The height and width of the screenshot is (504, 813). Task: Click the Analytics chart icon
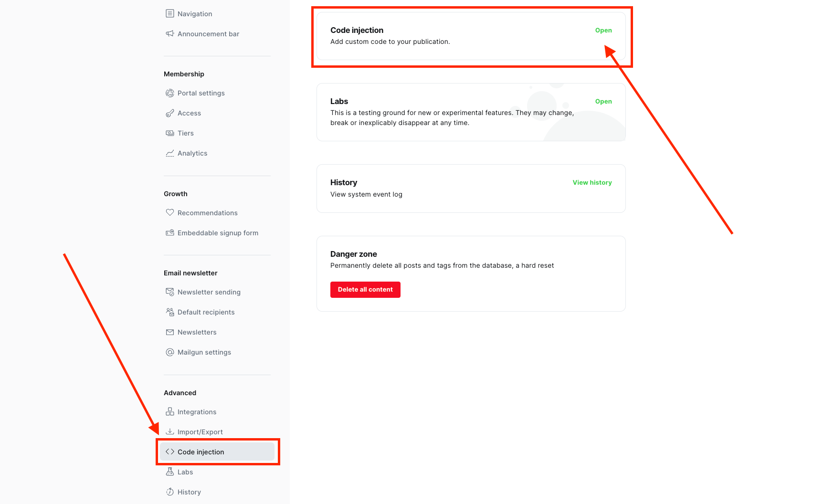[x=169, y=153]
